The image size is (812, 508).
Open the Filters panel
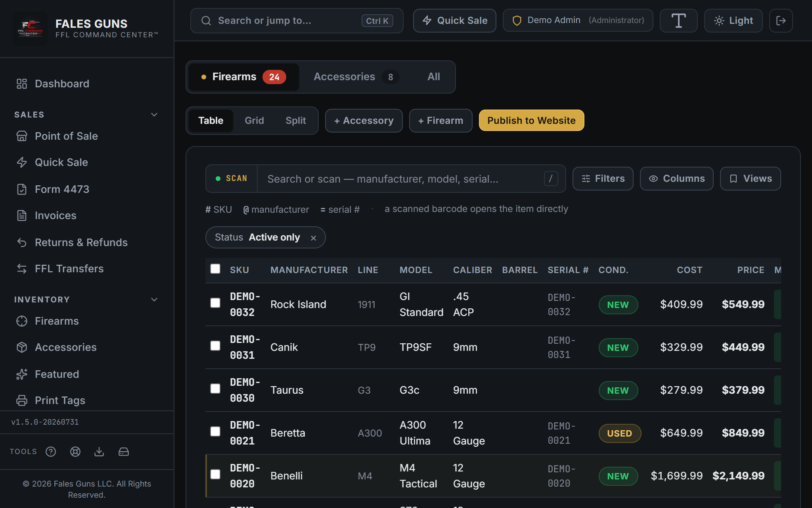pyautogui.click(x=603, y=179)
